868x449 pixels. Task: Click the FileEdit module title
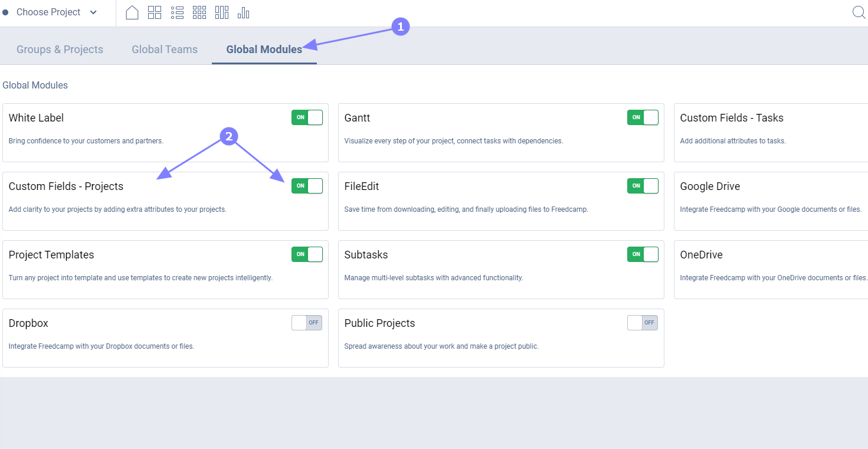coord(362,186)
